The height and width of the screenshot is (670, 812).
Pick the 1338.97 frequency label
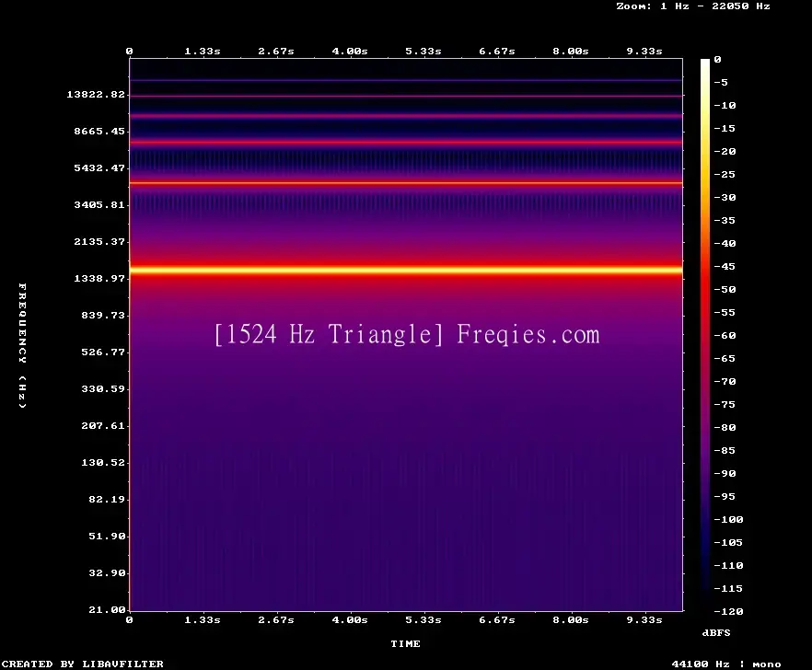(x=99, y=278)
